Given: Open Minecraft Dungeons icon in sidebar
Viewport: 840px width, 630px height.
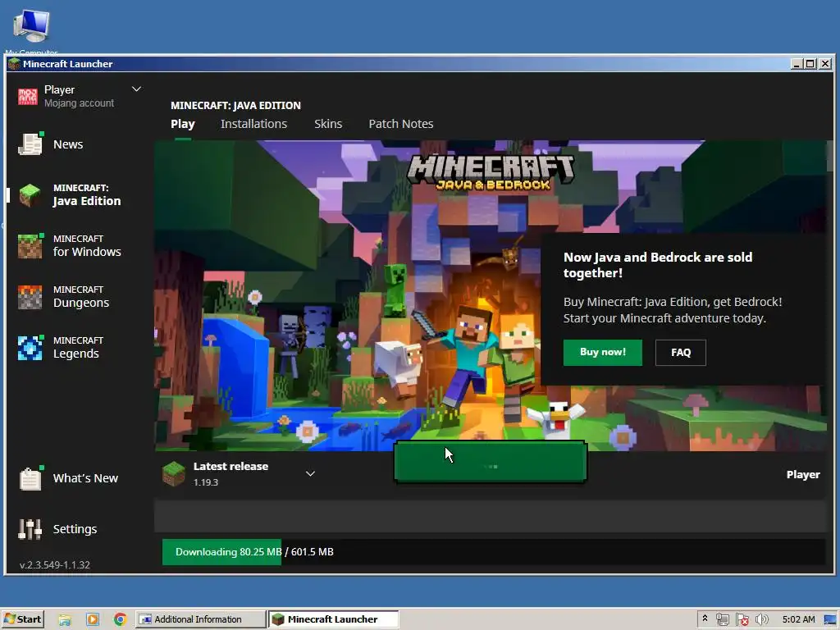Looking at the screenshot, I should coord(30,297).
